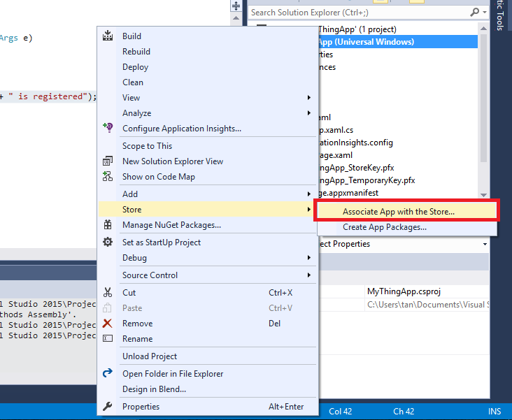512x420 pixels.
Task: Click the Cut scissors icon
Action: (x=108, y=293)
